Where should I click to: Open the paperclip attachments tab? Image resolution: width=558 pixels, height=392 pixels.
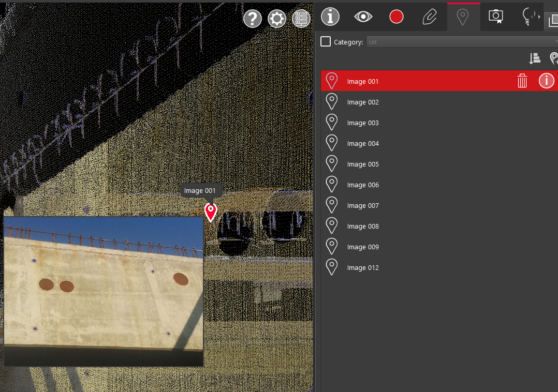click(x=430, y=17)
